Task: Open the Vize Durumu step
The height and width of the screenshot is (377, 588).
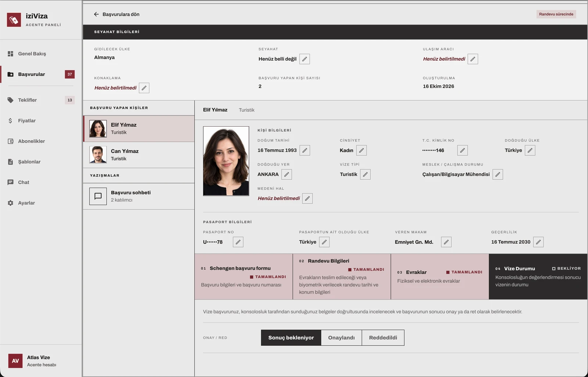Action: click(x=538, y=277)
